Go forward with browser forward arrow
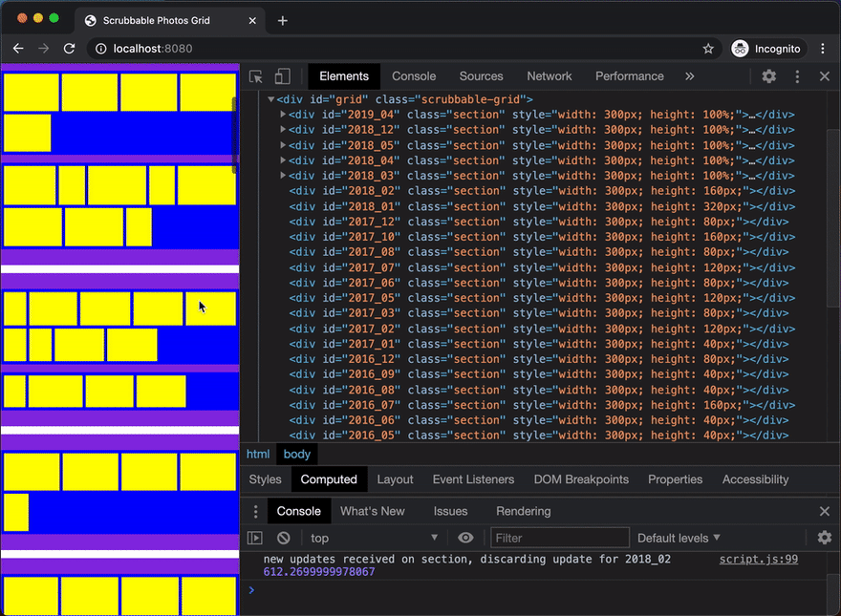The image size is (841, 616). pyautogui.click(x=43, y=49)
